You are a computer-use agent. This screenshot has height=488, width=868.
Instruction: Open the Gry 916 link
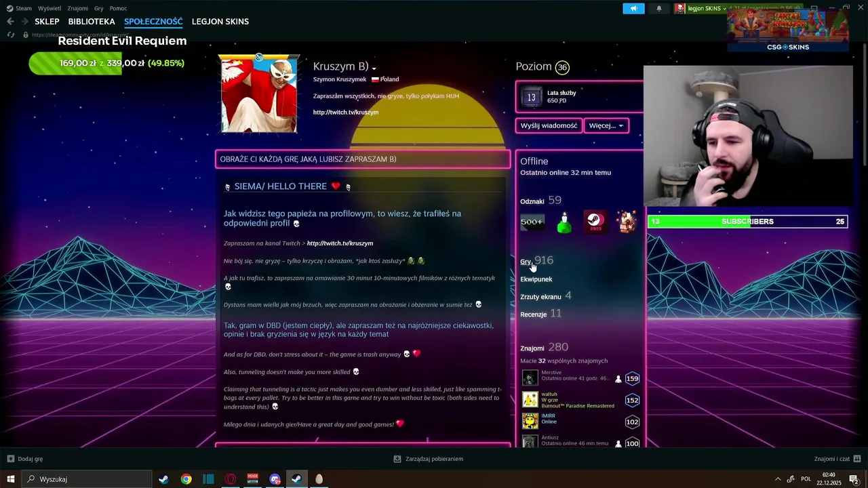pos(536,260)
